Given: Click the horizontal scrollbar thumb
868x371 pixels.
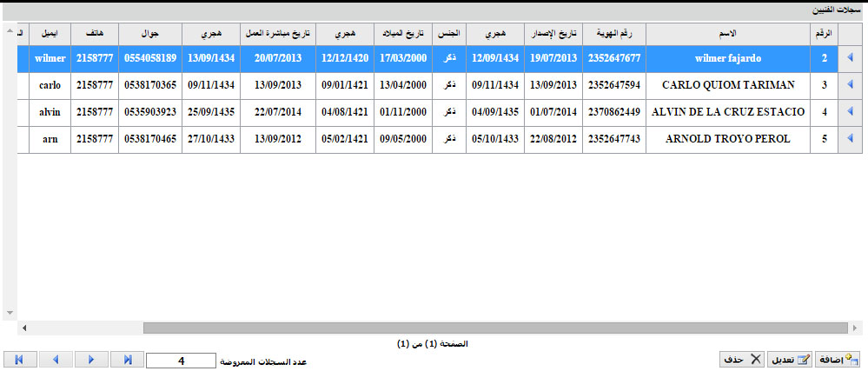Looking at the screenshot, I should coord(495,328).
